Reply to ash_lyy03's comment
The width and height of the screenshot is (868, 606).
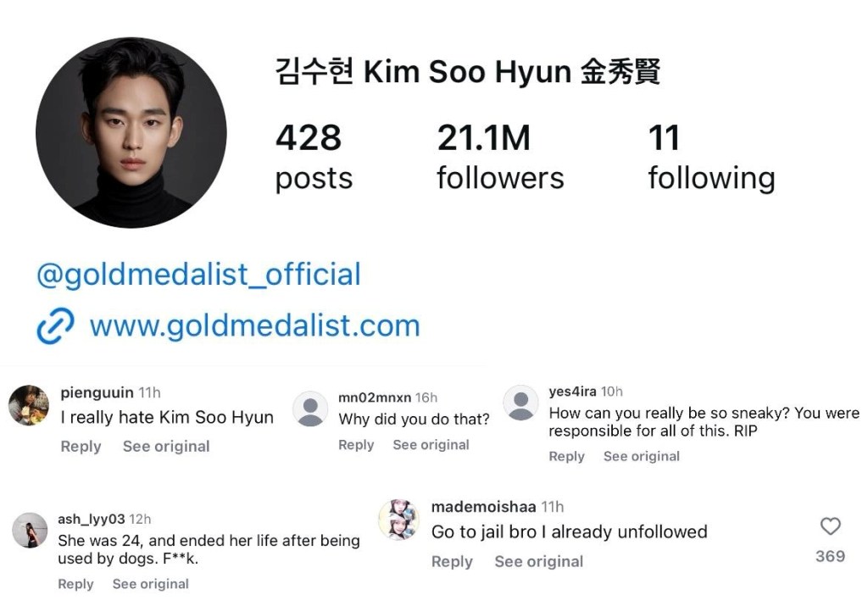[75, 584]
